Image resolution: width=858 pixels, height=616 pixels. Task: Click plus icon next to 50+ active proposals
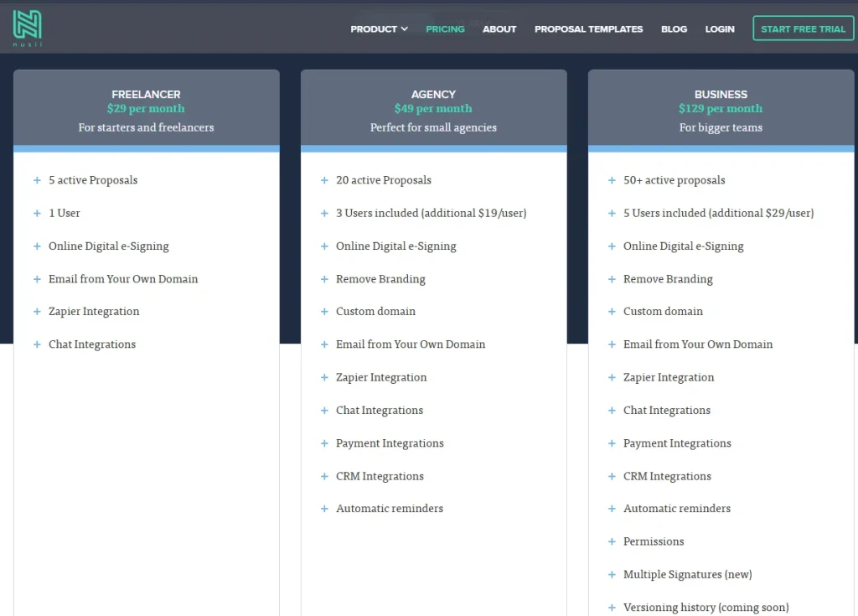[x=612, y=180]
